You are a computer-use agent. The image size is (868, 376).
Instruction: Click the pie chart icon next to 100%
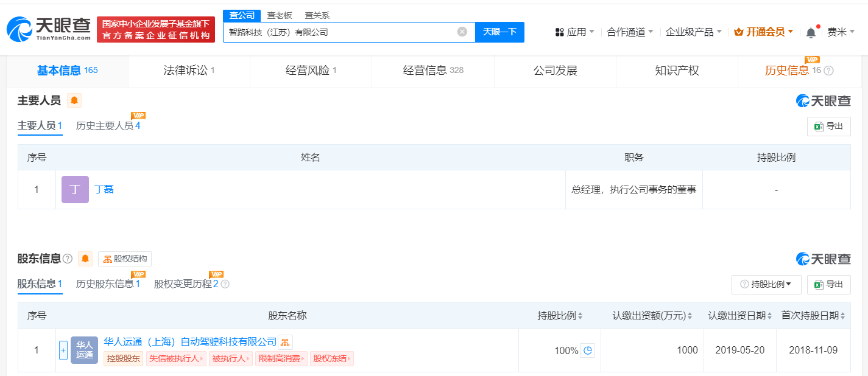coord(587,350)
